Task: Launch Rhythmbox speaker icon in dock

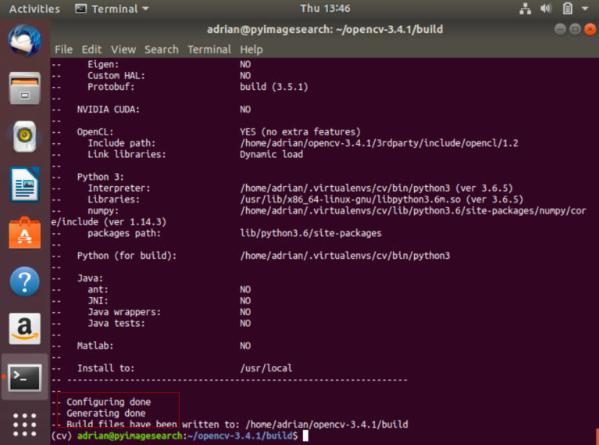Action: click(25, 136)
